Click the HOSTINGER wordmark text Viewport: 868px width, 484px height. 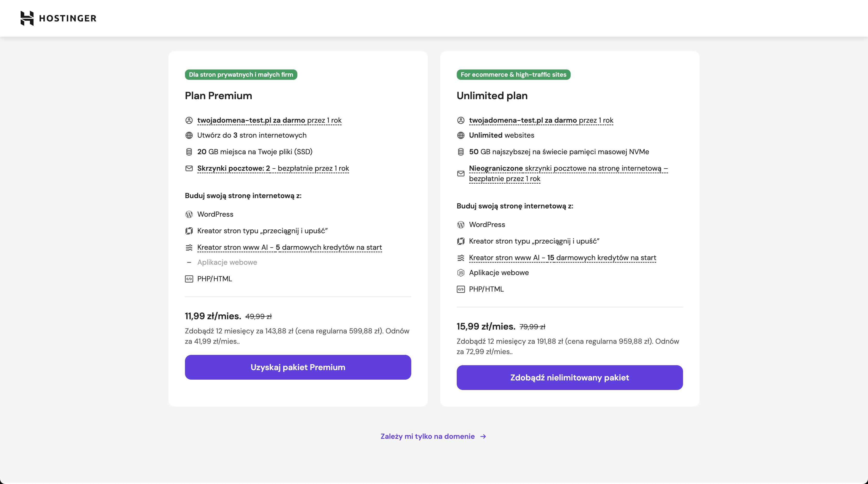coord(68,18)
